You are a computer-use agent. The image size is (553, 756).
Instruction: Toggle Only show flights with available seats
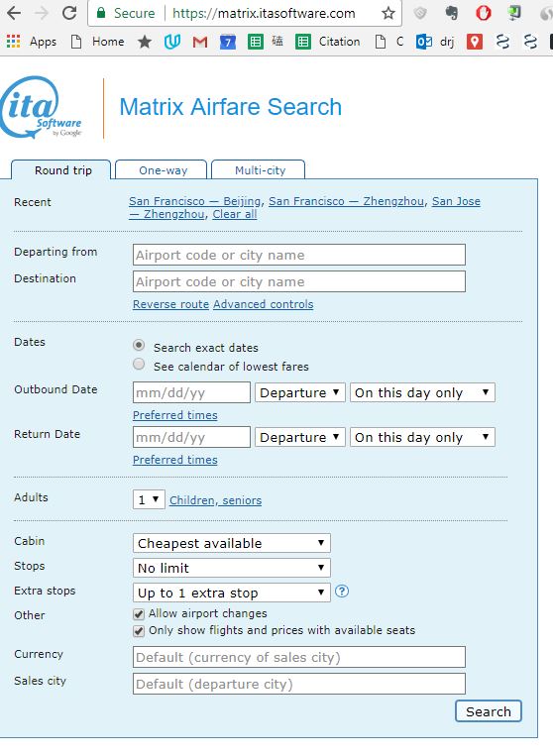(139, 631)
